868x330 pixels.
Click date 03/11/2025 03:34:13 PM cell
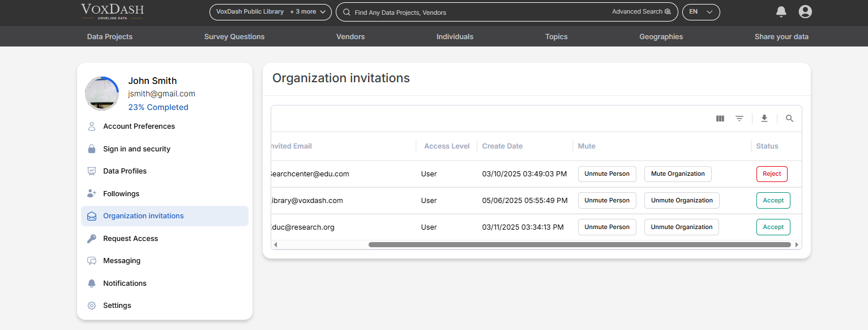(523, 227)
